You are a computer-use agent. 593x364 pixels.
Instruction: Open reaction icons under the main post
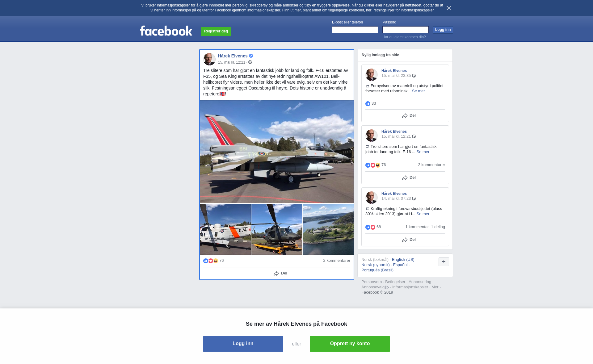pos(211,261)
